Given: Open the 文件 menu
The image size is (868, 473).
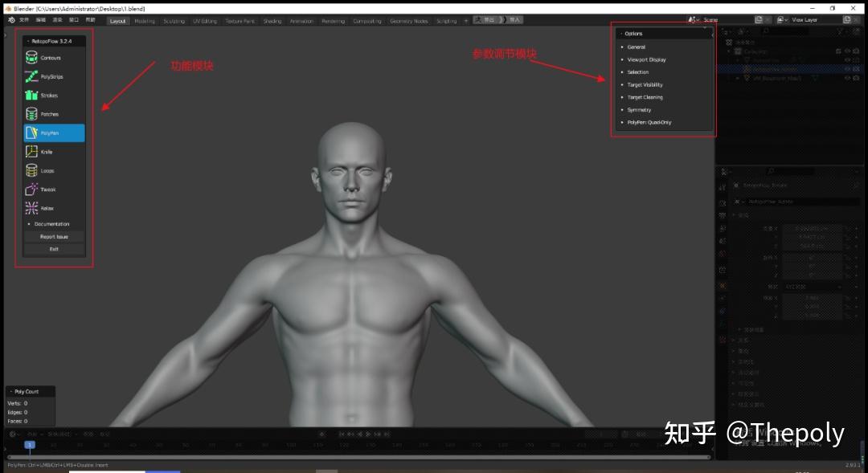Looking at the screenshot, I should coord(22,19).
